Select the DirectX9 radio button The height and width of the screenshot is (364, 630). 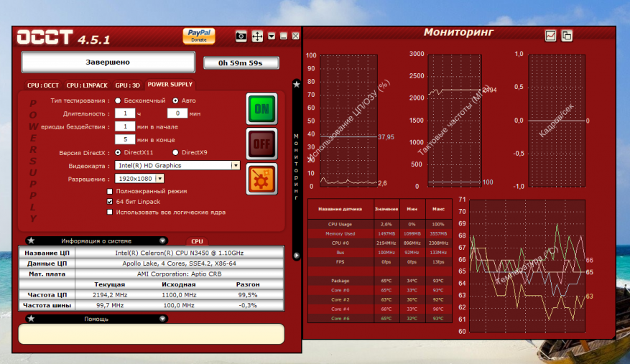pyautogui.click(x=175, y=152)
